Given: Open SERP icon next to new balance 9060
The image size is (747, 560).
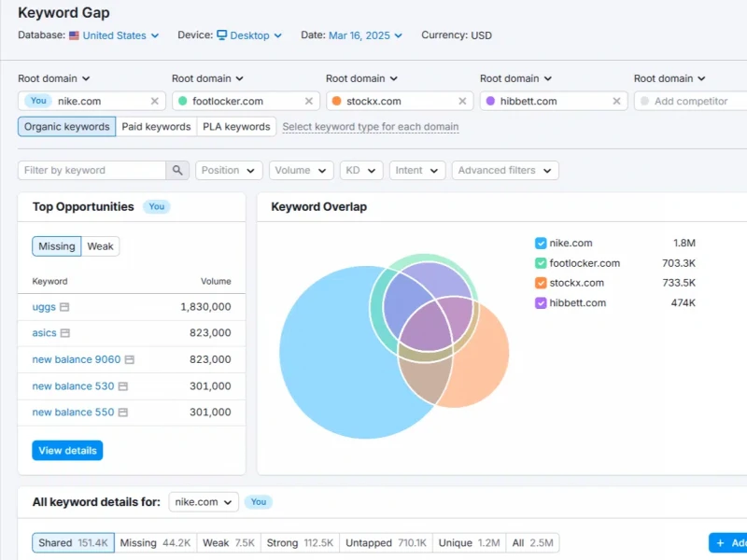Looking at the screenshot, I should (x=130, y=359).
